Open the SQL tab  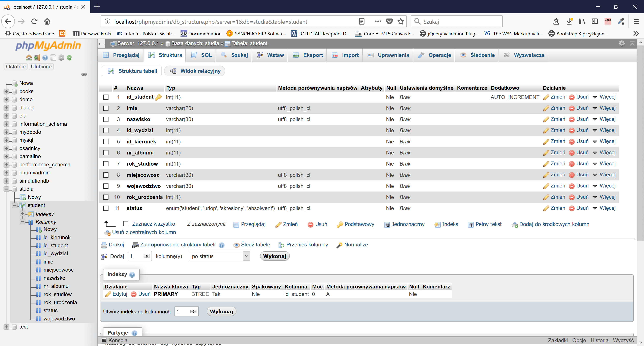tap(201, 55)
